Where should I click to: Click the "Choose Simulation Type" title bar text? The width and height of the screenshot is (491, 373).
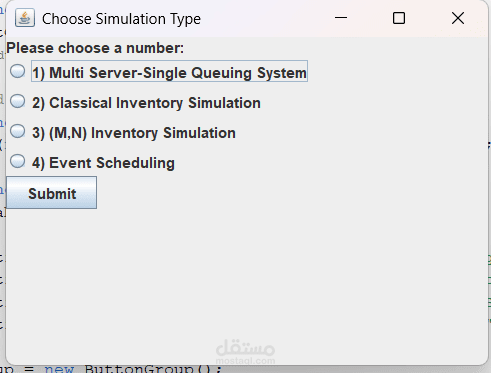click(x=121, y=19)
